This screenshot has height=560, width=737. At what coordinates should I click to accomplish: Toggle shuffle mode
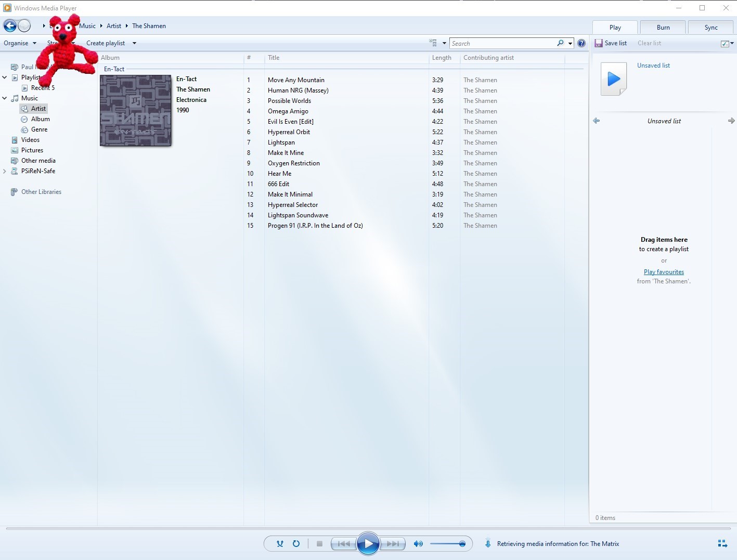[280, 544]
